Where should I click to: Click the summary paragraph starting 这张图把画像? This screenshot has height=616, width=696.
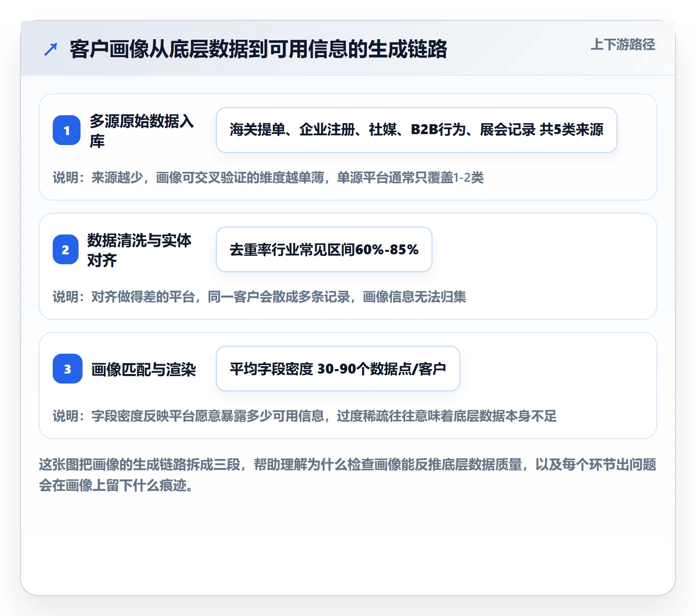point(348,475)
